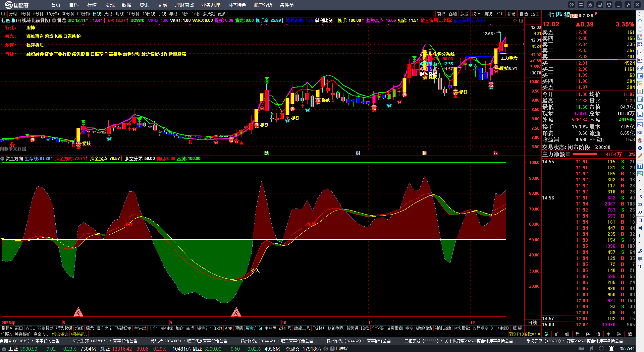The image size is (644, 352).
Task: Click the chart timeline marker for month 10
Action: (284, 322)
